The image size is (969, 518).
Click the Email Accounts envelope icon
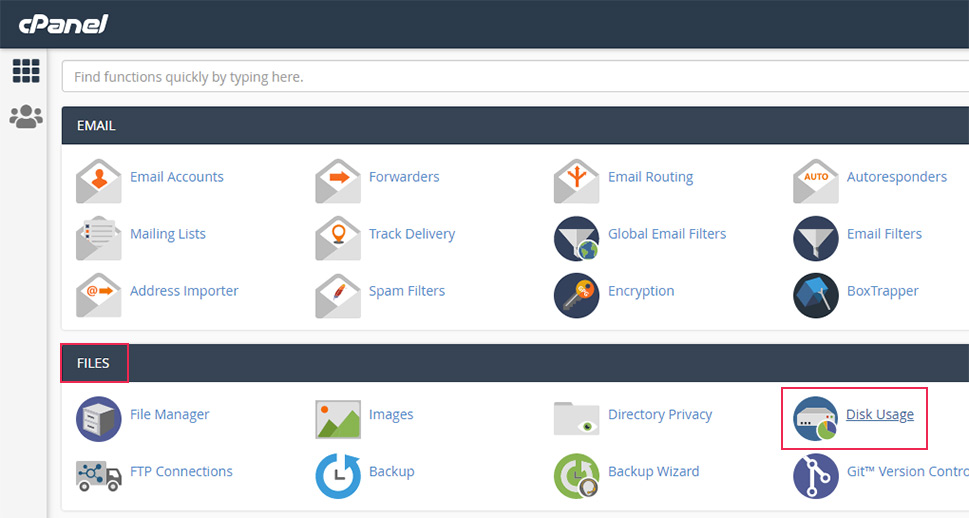99,181
